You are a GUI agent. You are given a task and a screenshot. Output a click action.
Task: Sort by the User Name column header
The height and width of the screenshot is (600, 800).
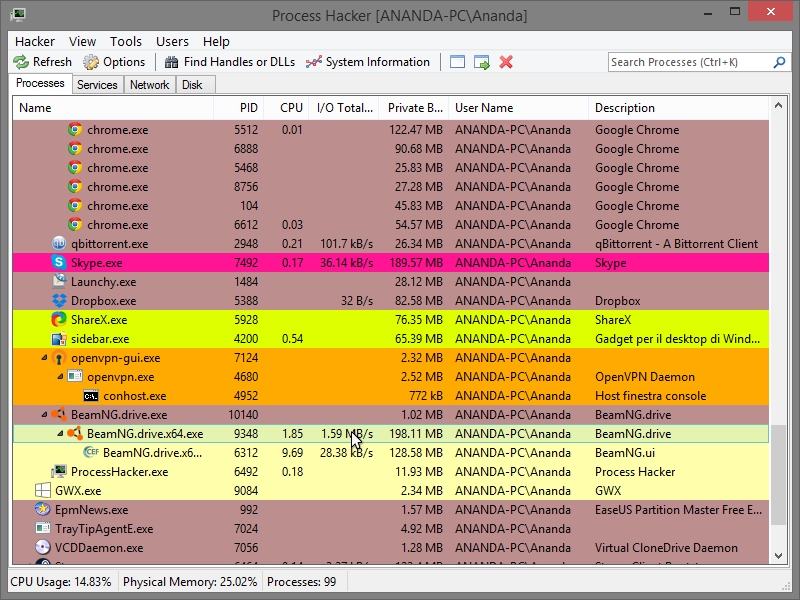[518, 108]
